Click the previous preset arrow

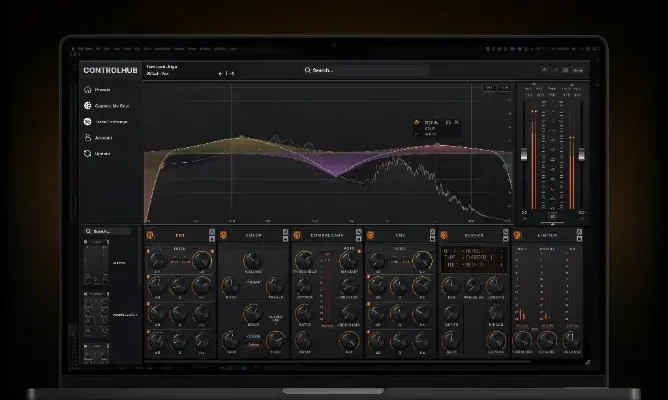pyautogui.click(x=222, y=73)
